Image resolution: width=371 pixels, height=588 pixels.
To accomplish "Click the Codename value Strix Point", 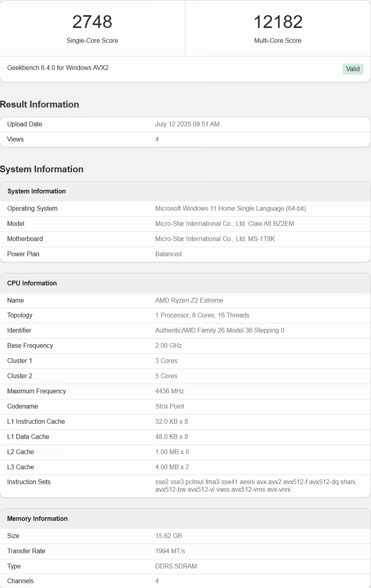I will tap(170, 406).
